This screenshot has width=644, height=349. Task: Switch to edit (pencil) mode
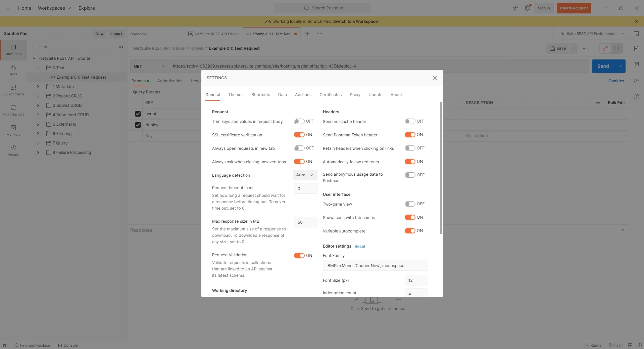(605, 48)
